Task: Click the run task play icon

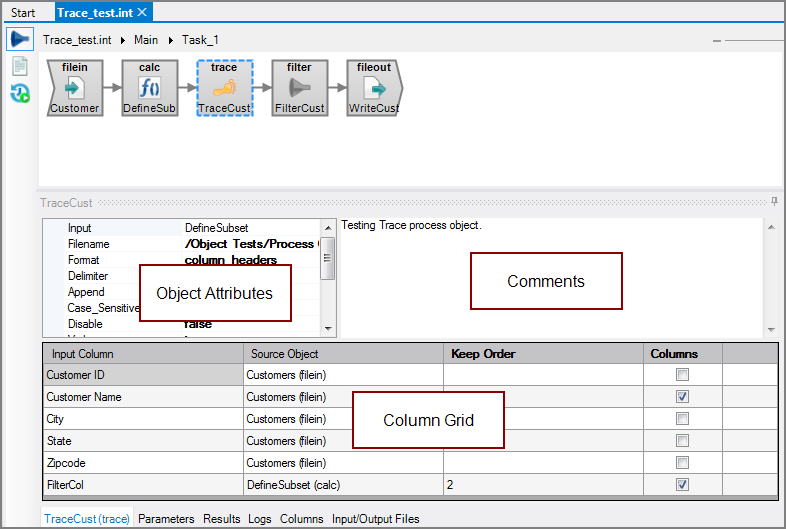Action: [20, 40]
